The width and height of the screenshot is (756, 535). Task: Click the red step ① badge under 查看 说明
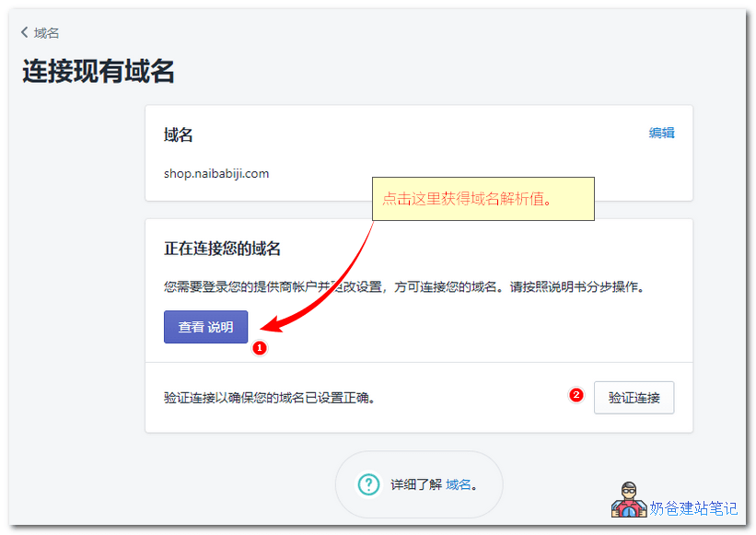tap(260, 348)
